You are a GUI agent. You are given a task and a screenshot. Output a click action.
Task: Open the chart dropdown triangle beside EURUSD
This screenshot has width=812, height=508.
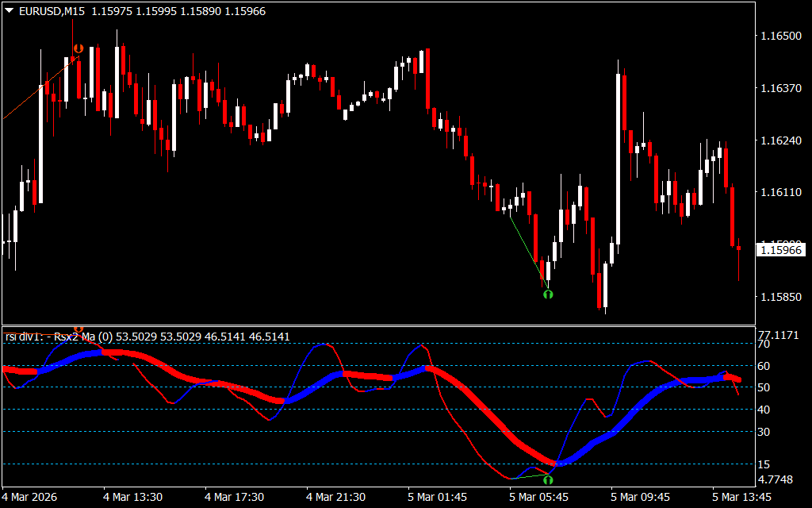pos(9,10)
